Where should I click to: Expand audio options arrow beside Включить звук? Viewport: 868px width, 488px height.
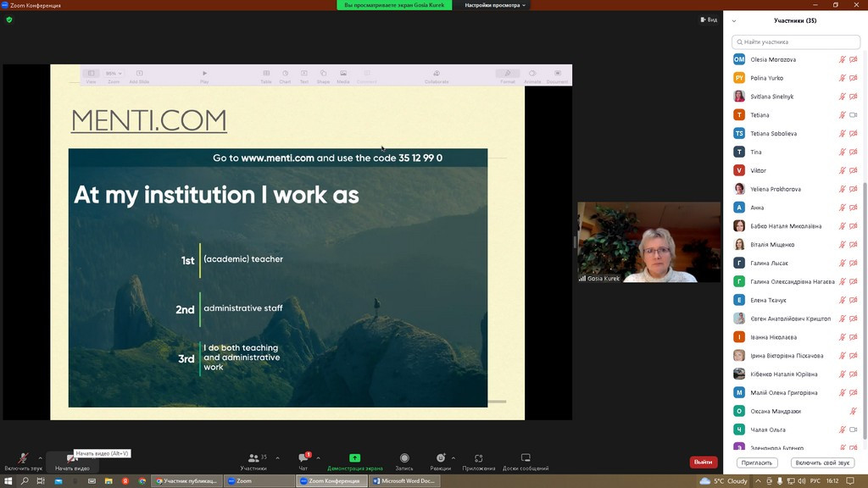(x=41, y=457)
